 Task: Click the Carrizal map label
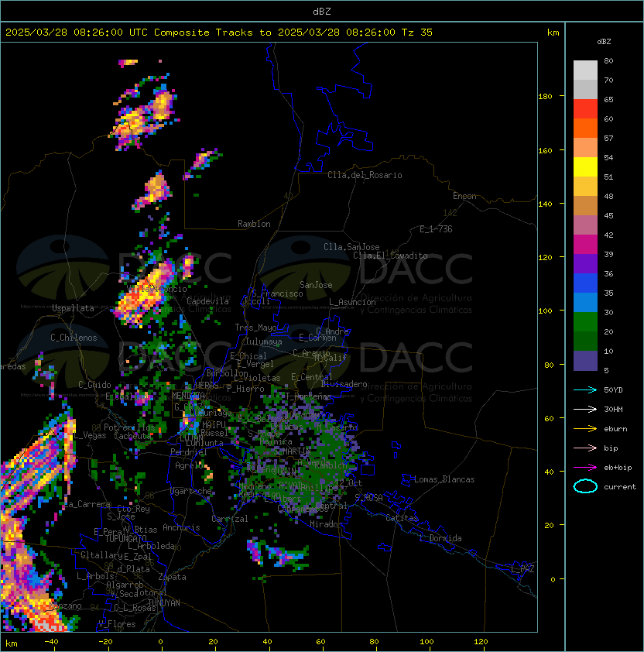[230, 519]
